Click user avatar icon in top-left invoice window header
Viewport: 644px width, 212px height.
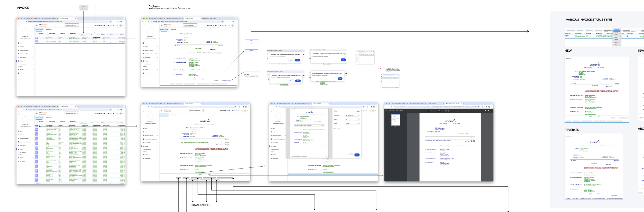coord(120,25)
